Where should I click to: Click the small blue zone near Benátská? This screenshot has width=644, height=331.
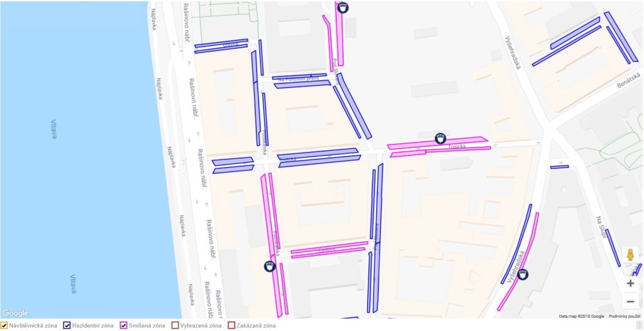559,167
